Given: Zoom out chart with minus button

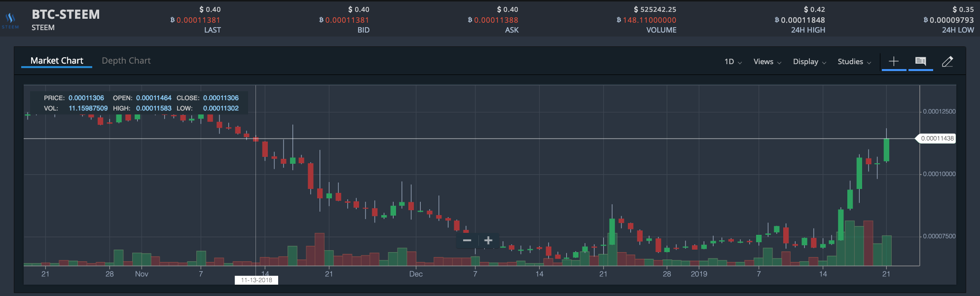Looking at the screenshot, I should click(467, 240).
